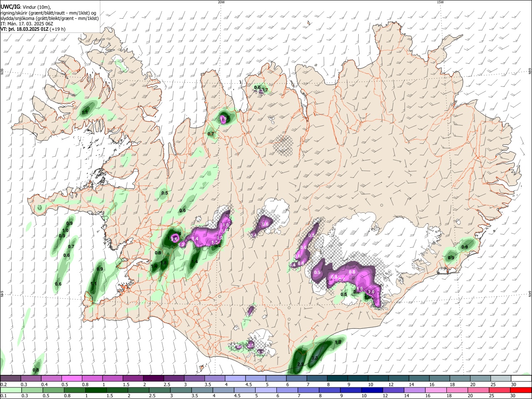
Task: Click the '3.6' precipitation value on map
Action: click(175, 239)
